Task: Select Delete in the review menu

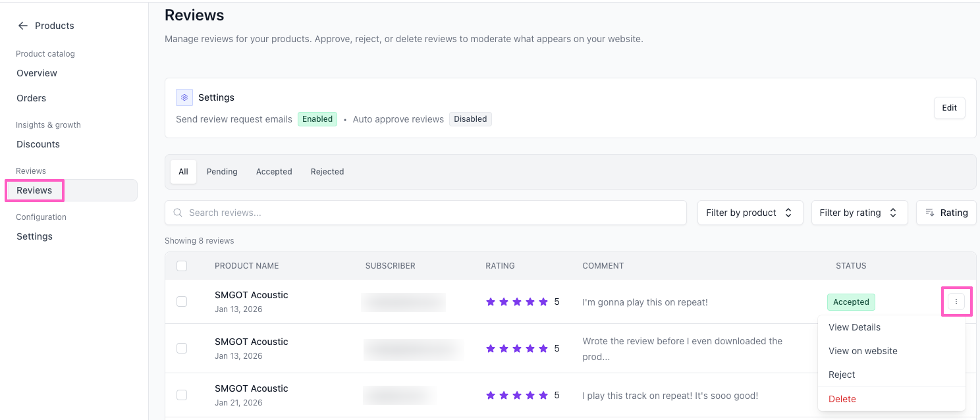Action: coord(842,399)
